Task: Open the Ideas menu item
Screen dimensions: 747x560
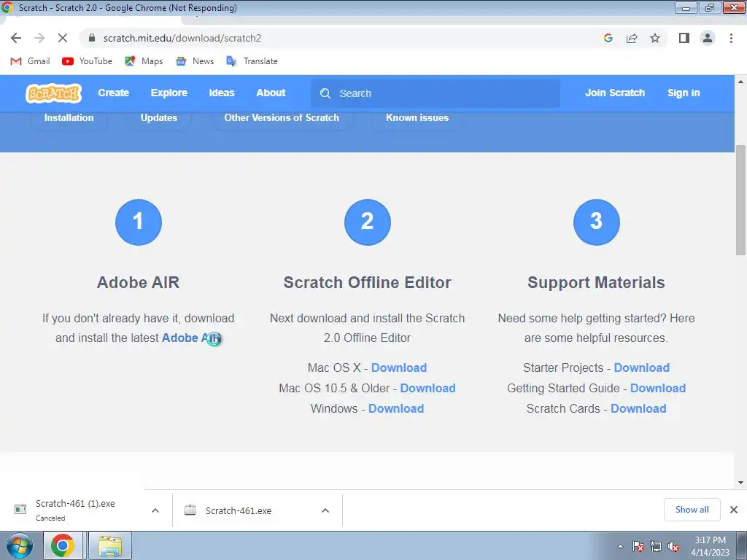Action: tap(222, 93)
